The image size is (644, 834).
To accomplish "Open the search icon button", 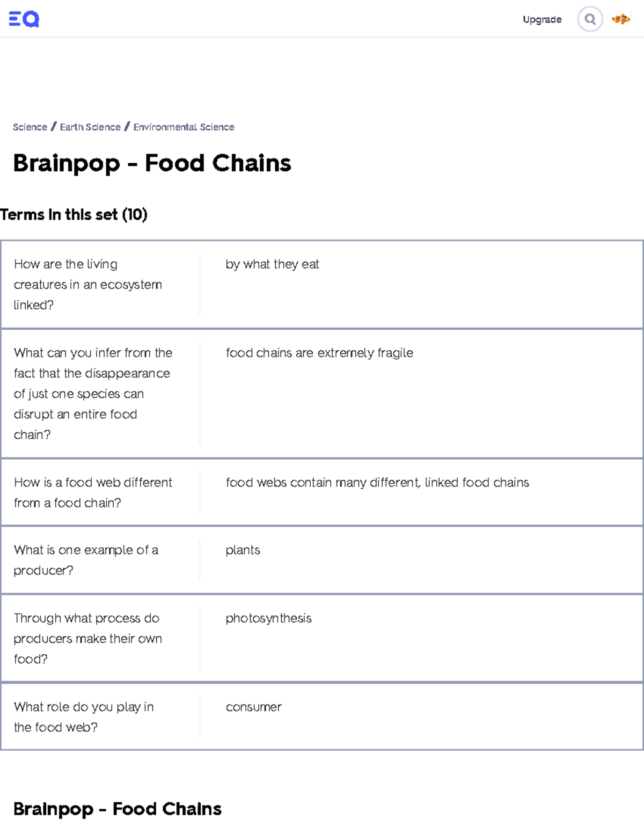I will click(590, 19).
